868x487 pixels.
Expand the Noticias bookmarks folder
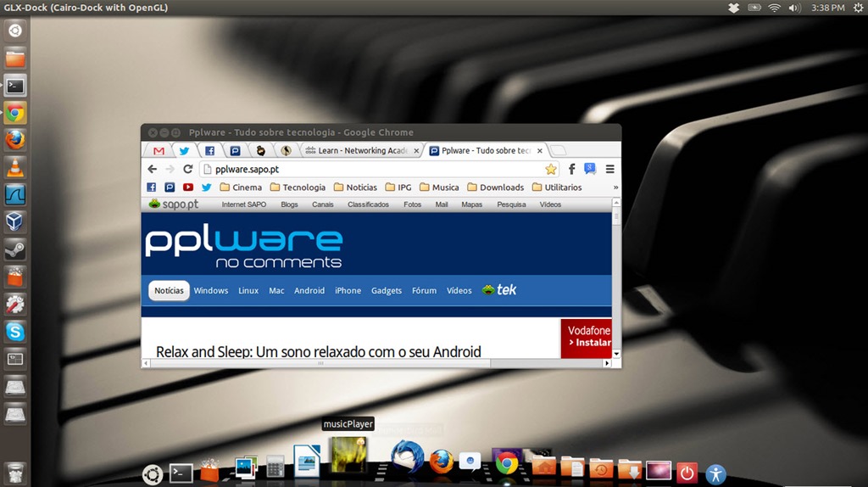355,188
